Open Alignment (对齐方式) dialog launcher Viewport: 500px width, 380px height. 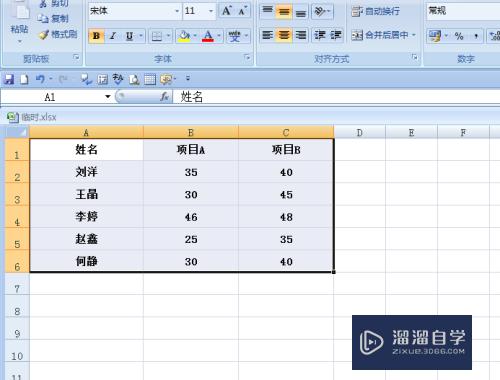[x=414, y=58]
